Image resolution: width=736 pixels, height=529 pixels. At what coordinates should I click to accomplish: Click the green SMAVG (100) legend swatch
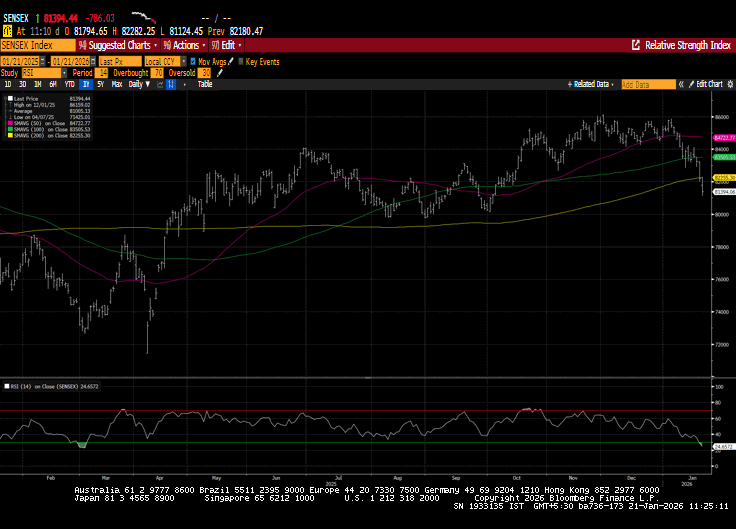pyautogui.click(x=10, y=129)
